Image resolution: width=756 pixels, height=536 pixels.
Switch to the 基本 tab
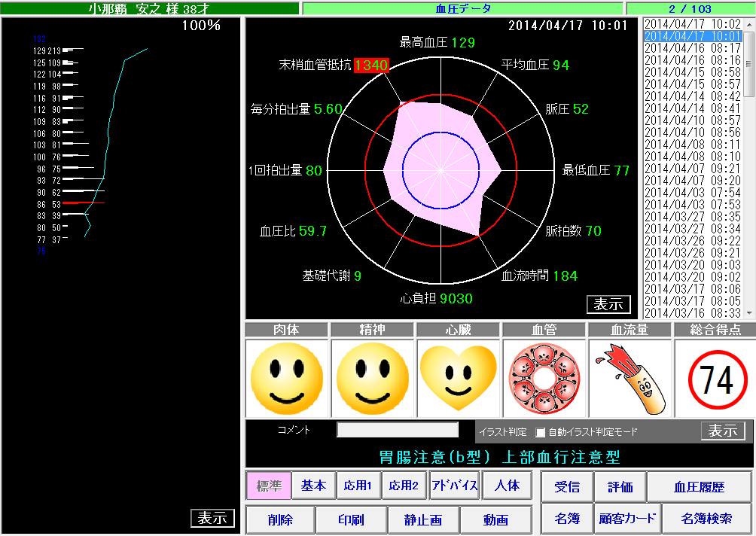coord(313,486)
